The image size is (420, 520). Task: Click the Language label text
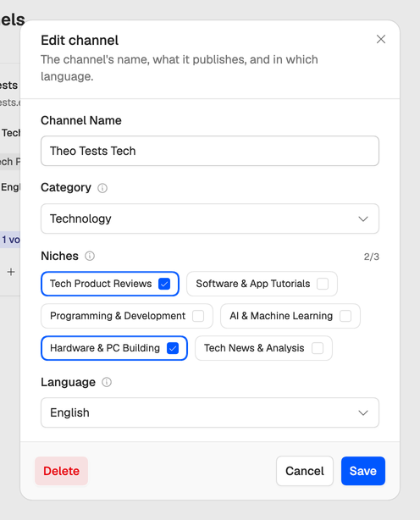69,382
